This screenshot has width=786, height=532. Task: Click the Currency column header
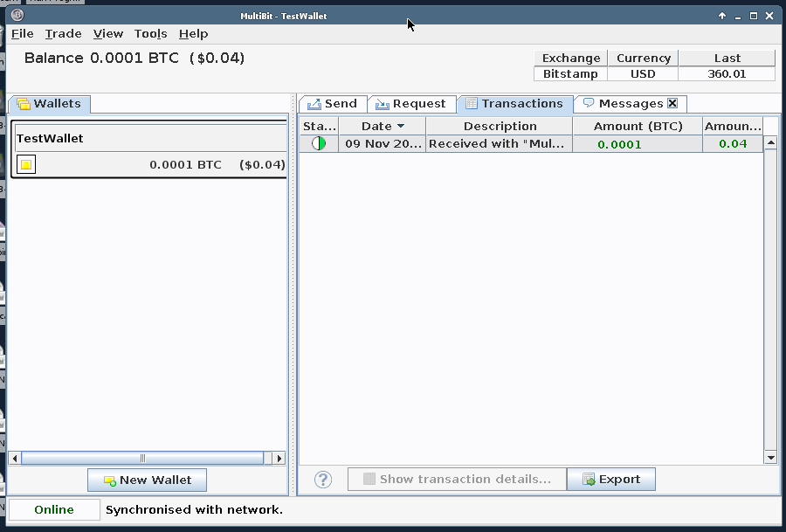tap(643, 59)
